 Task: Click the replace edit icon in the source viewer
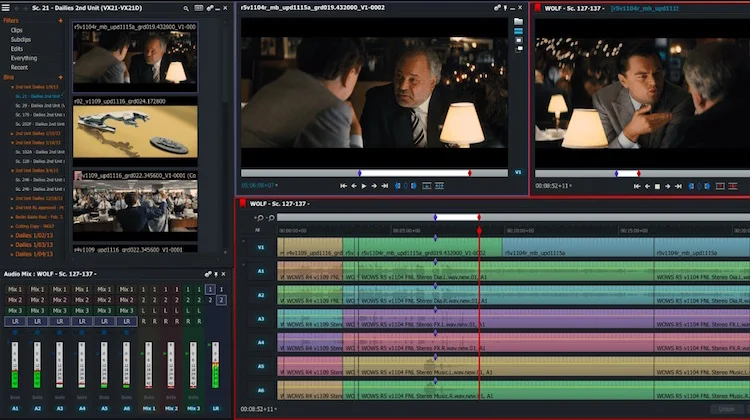439,186
